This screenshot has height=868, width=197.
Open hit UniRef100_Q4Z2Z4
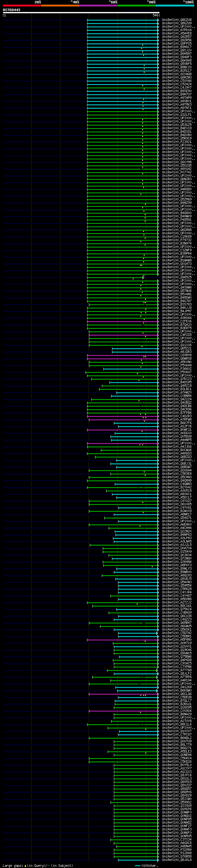pyautogui.click(x=177, y=399)
